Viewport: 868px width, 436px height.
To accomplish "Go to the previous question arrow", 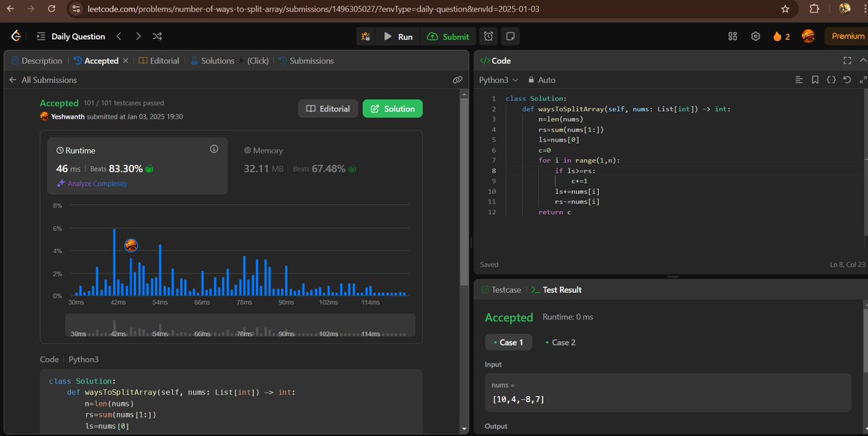I will 119,36.
